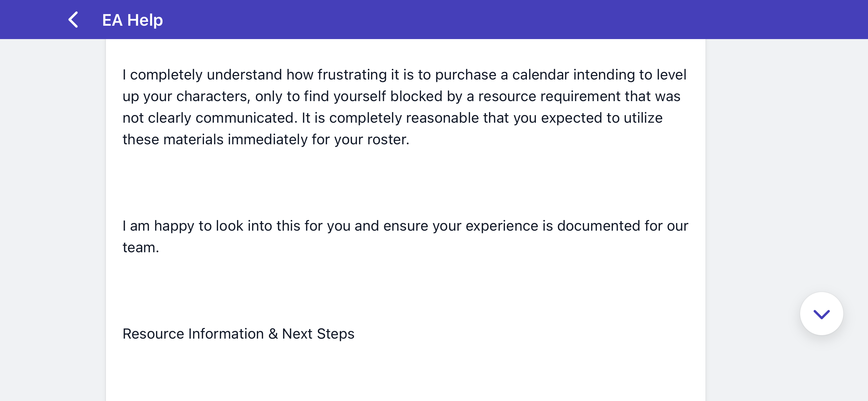
Task: Click the word 'team.' in the second paragraph
Action: pos(141,247)
